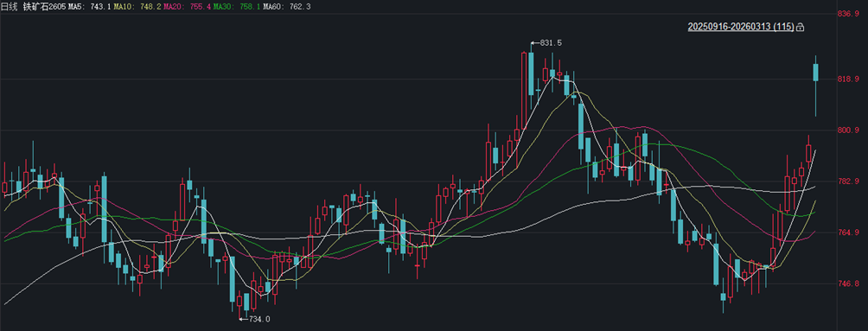
Task: Click the 746.8 price axis label
Action: pos(849,283)
